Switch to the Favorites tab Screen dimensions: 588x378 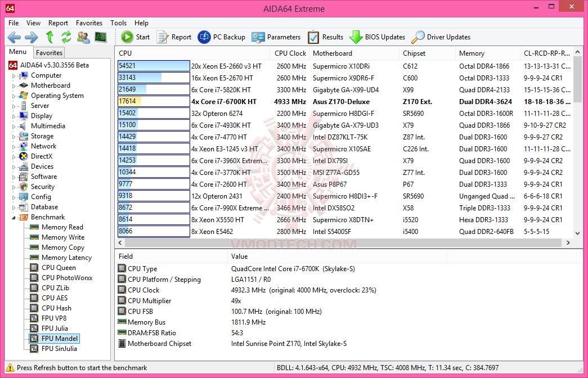49,53
